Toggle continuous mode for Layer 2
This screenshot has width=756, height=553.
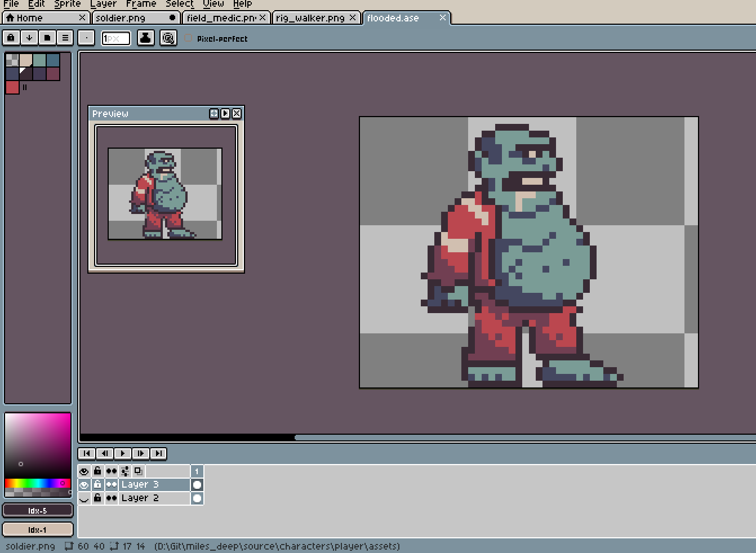click(111, 498)
